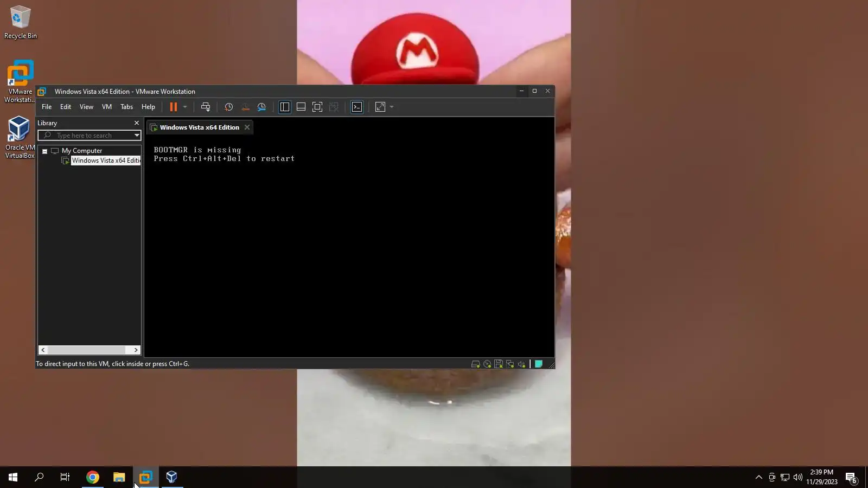Click the library horizontal scrollbar thumb
The height and width of the screenshot is (488, 868).
tap(87, 350)
